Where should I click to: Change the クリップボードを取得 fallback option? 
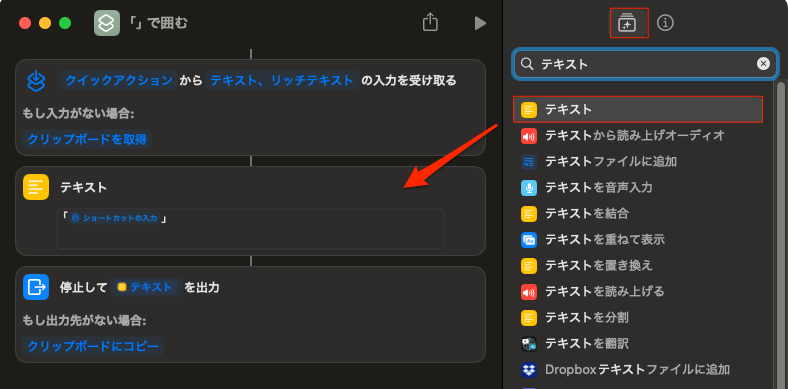point(87,139)
